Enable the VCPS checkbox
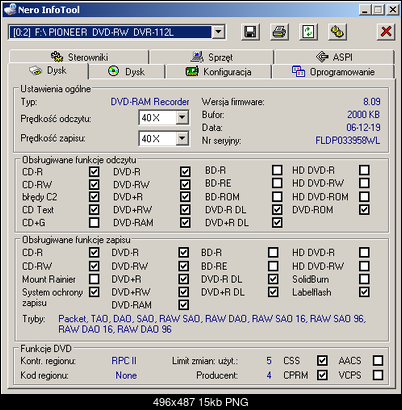This screenshot has height=410, width=402. (378, 375)
